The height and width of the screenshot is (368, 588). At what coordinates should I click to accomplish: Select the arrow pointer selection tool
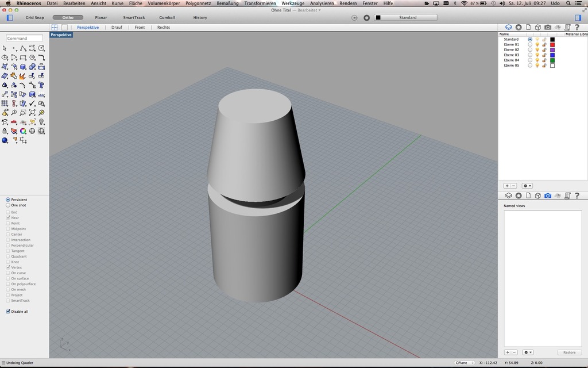[5, 48]
